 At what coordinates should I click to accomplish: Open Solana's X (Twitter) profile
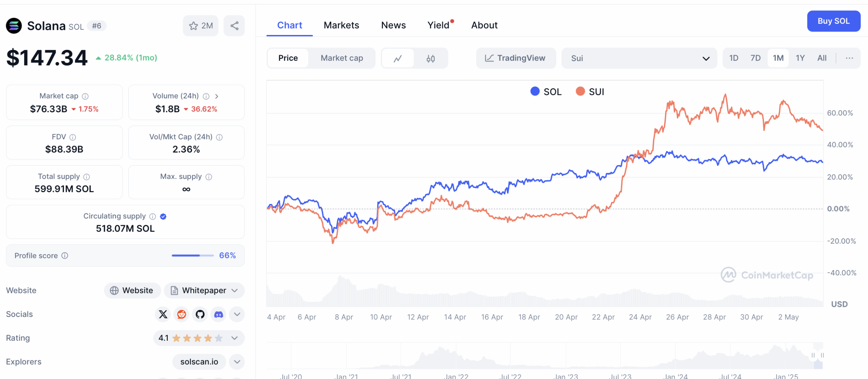[163, 314]
